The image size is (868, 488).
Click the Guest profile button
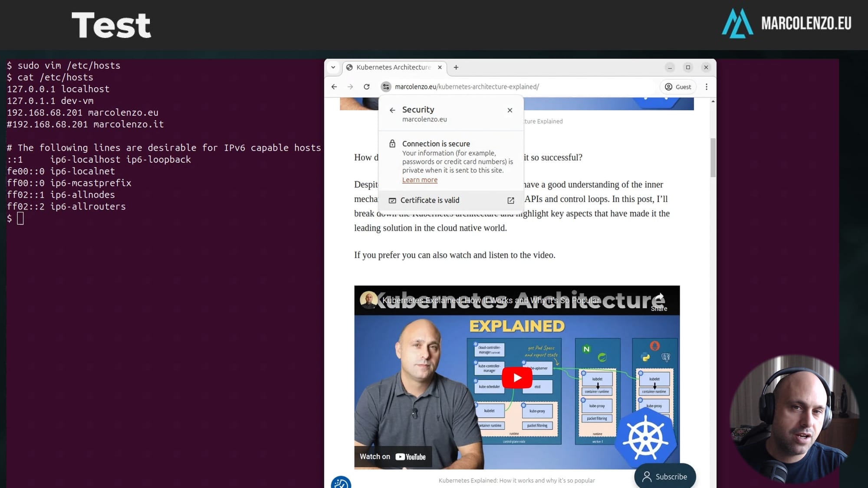[x=678, y=87]
